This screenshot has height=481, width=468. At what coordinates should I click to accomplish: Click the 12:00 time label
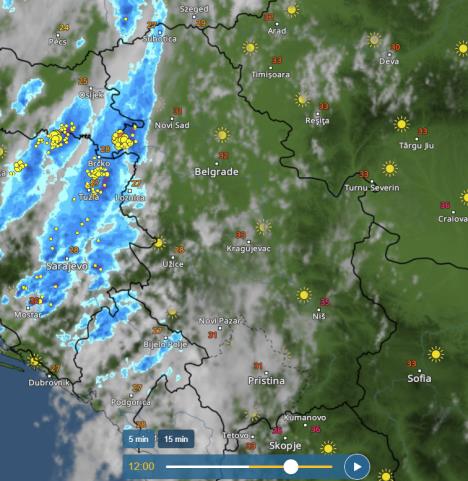click(142, 466)
